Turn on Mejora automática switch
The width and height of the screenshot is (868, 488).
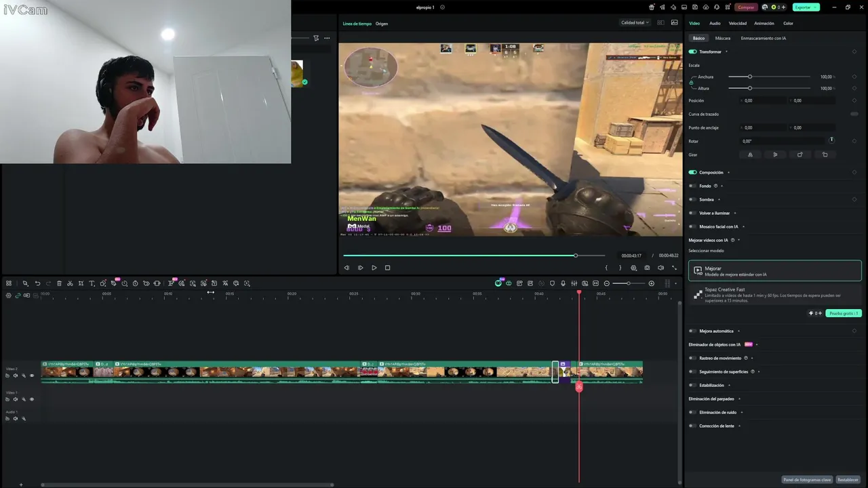tap(692, 331)
